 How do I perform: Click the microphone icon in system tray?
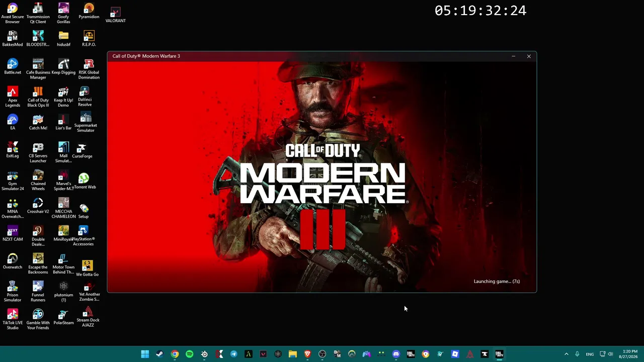[577, 354]
